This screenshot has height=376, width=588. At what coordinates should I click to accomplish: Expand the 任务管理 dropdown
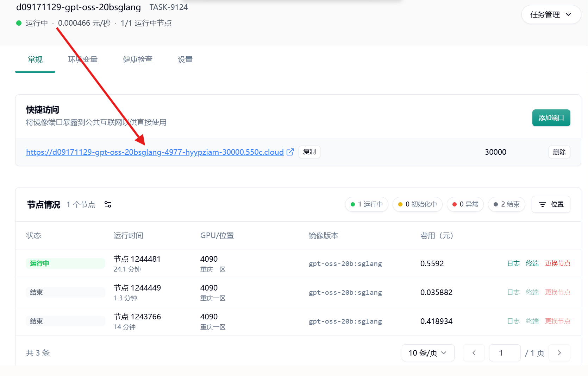(551, 15)
